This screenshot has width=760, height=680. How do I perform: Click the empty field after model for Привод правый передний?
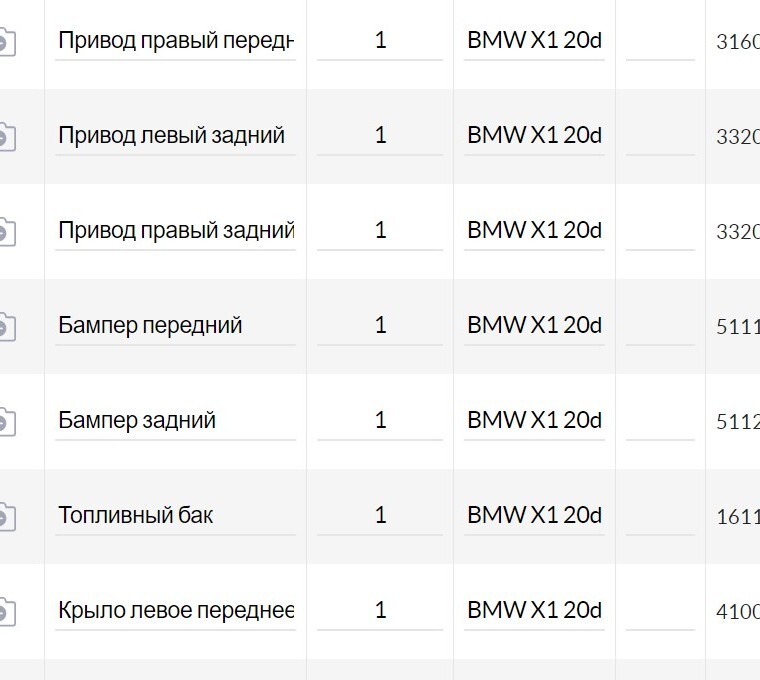point(660,41)
